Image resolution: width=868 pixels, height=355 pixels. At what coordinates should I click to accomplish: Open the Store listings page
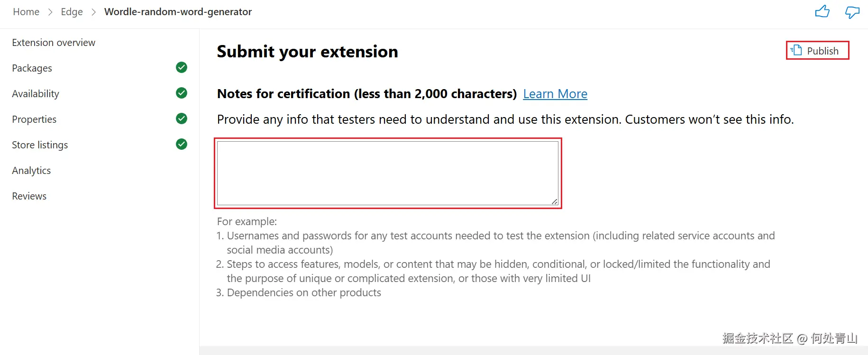40,145
